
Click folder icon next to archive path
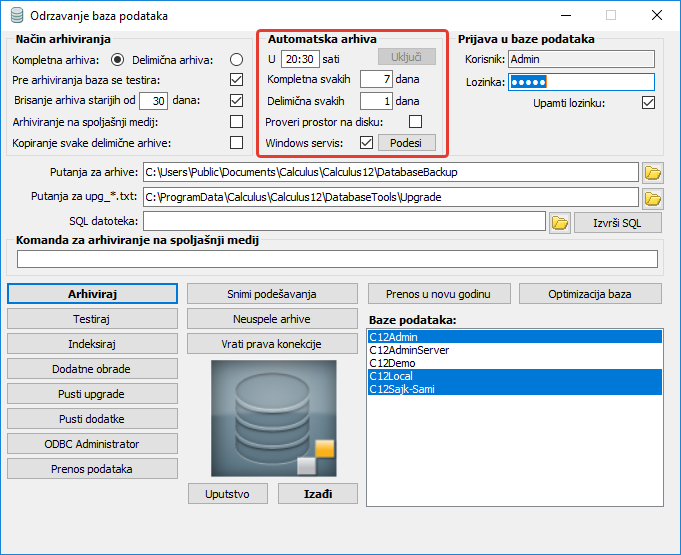coord(653,173)
